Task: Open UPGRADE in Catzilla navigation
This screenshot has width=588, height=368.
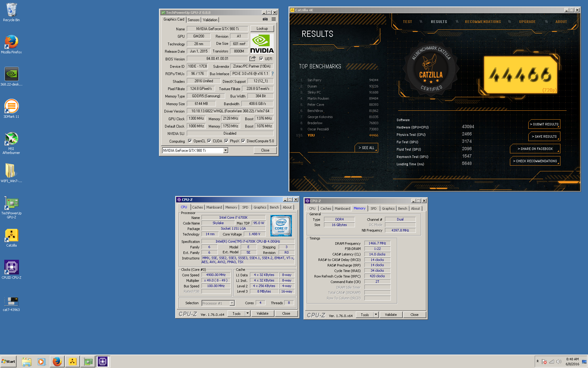Action: point(527,22)
